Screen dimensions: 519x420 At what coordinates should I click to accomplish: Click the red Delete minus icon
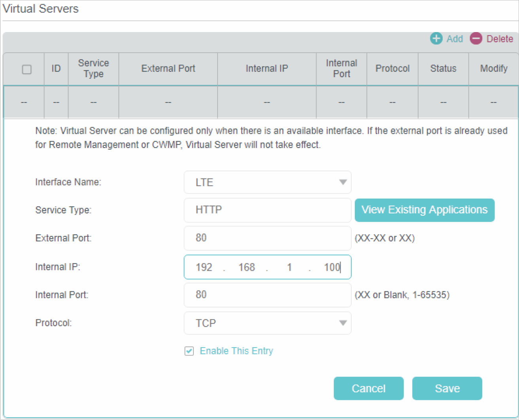pos(476,39)
